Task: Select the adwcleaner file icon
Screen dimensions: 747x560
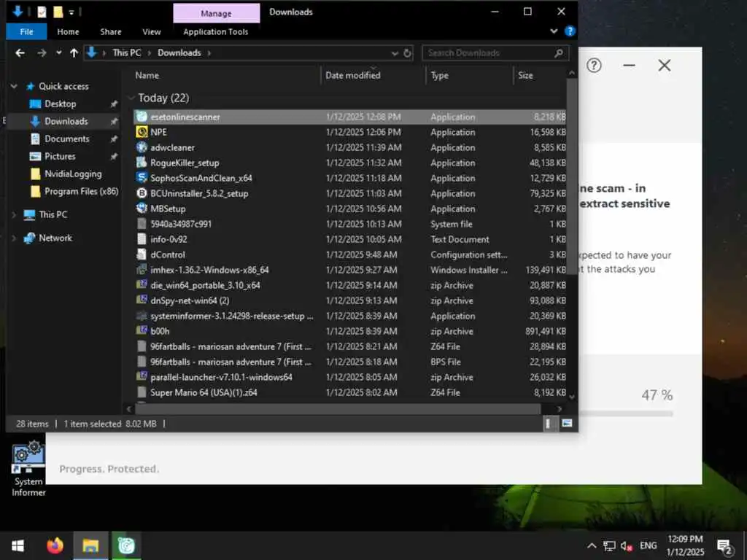Action: click(x=142, y=147)
